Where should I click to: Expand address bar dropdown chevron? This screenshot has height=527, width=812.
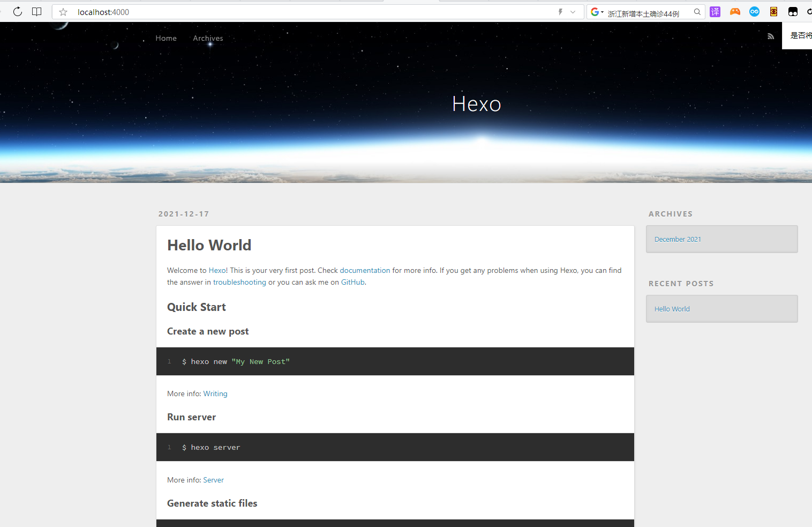tap(573, 12)
